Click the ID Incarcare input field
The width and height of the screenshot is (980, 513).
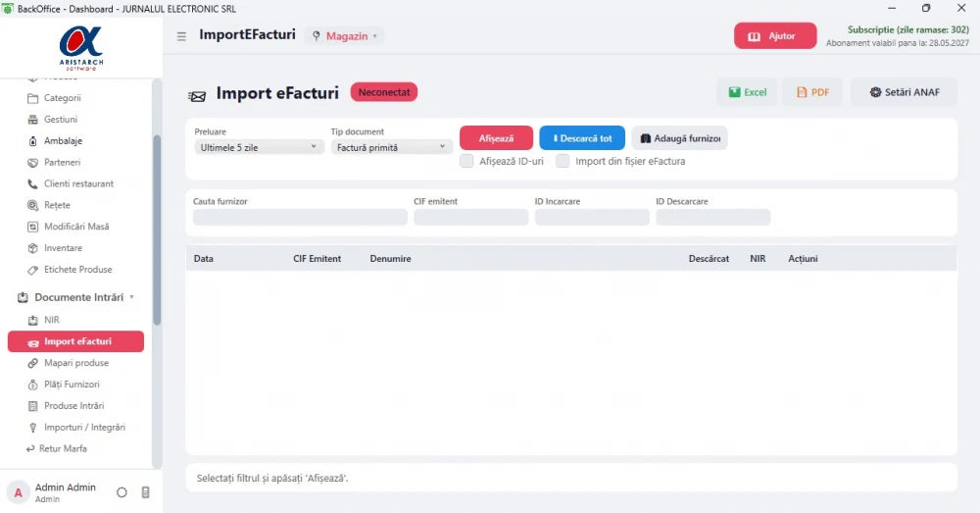(592, 218)
